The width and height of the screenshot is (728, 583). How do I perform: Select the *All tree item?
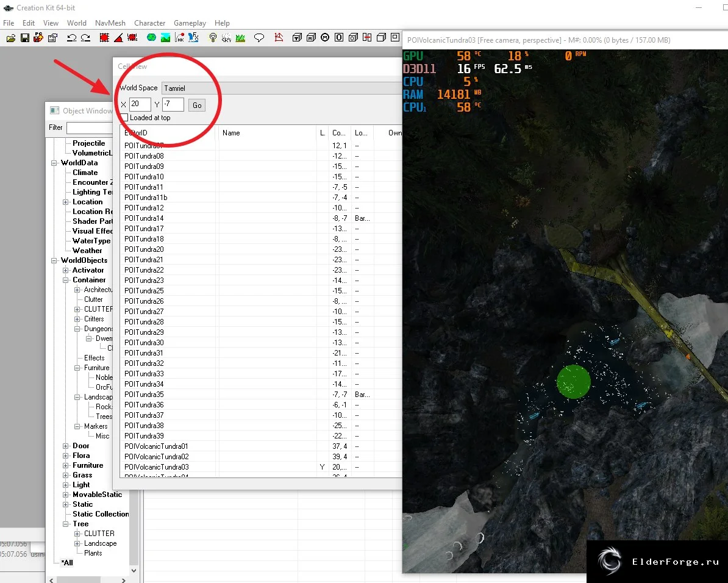coord(67,563)
